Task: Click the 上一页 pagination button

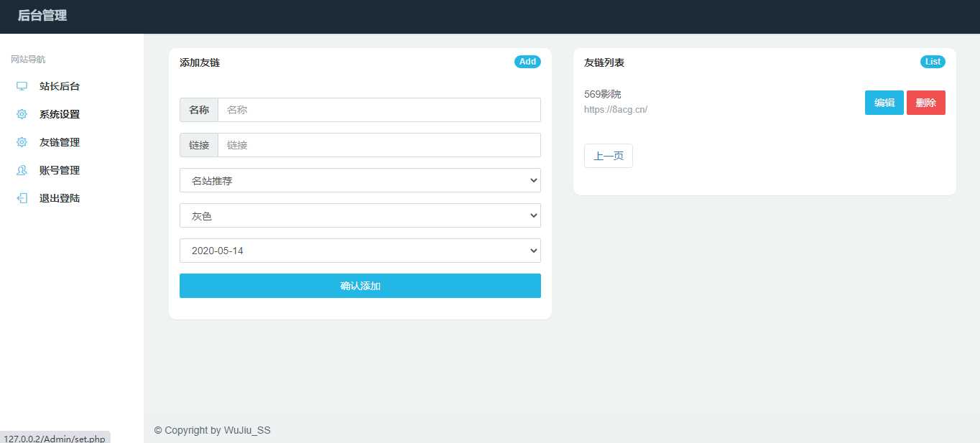Action: click(x=608, y=155)
